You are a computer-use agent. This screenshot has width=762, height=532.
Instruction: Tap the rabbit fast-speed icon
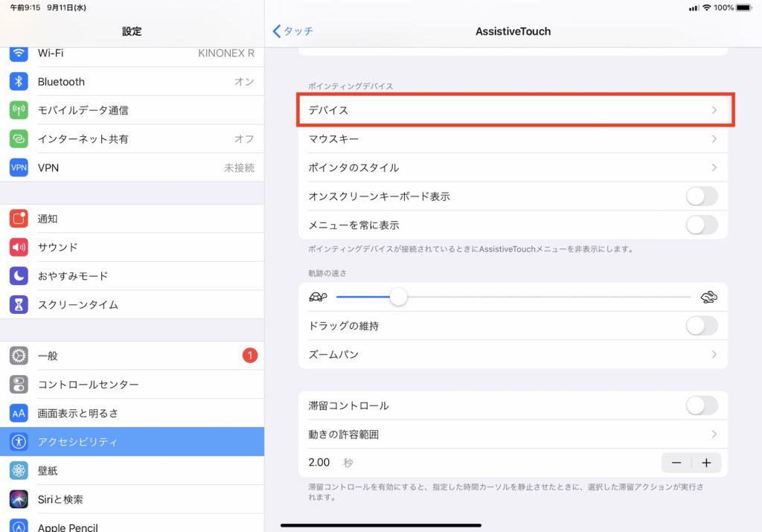(709, 297)
